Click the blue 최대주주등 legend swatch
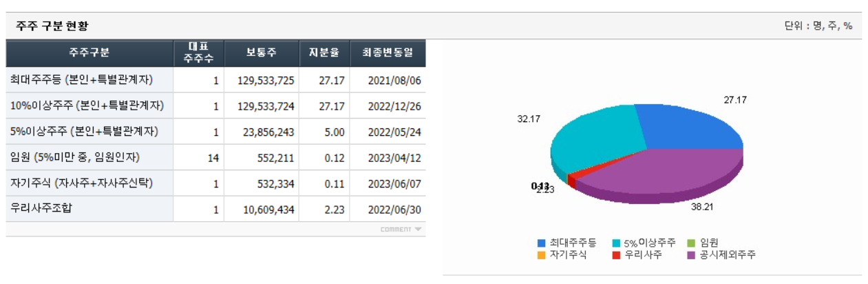Image resolution: width=868 pixels, height=284 pixels. click(541, 243)
